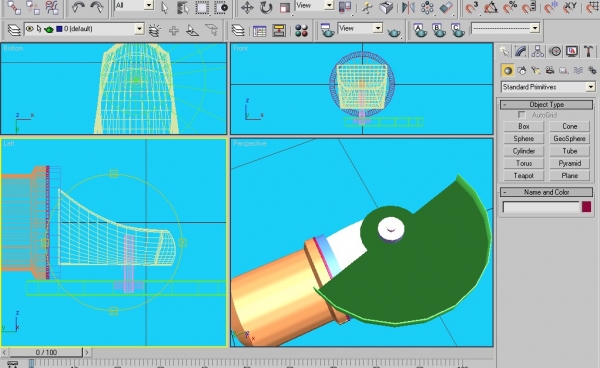
Task: Activate the Select and Scale tool
Action: click(x=285, y=7)
